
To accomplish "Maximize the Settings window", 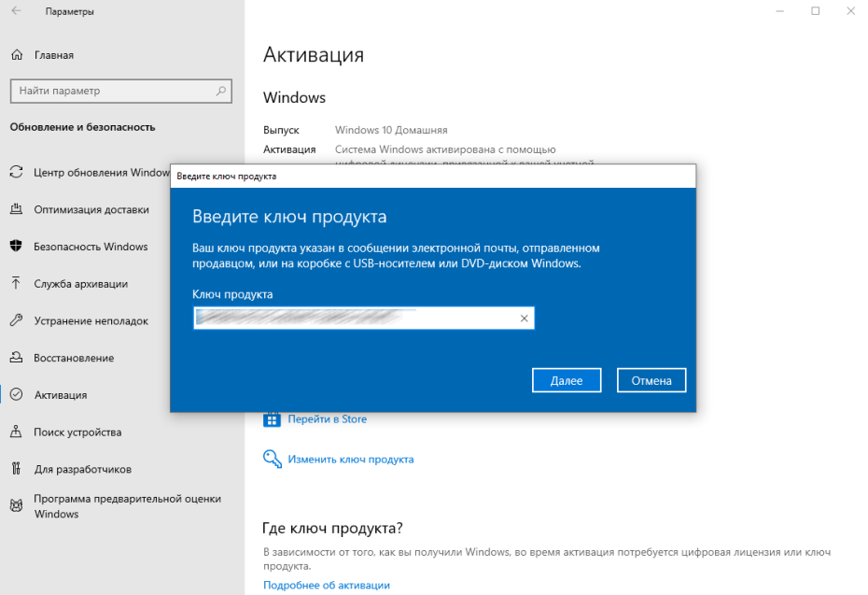I will [816, 10].
